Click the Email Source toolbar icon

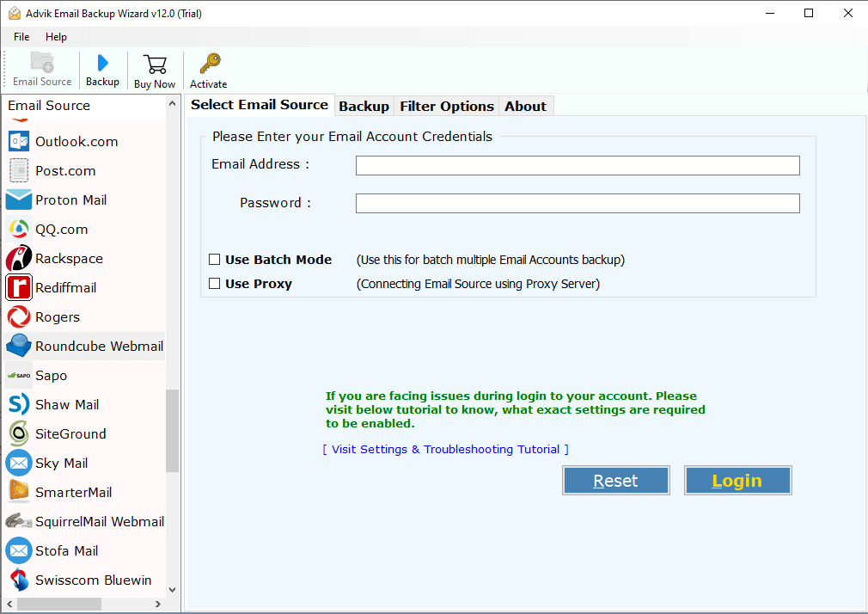(x=42, y=62)
